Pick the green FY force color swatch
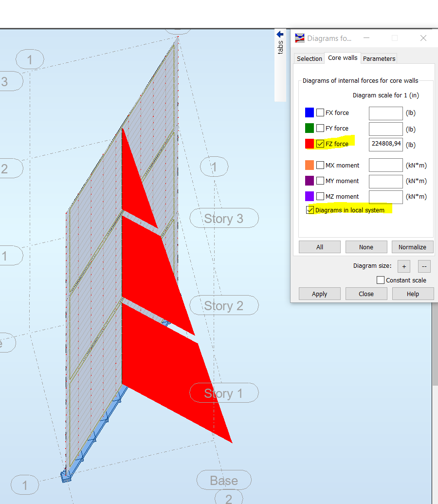 click(x=309, y=128)
